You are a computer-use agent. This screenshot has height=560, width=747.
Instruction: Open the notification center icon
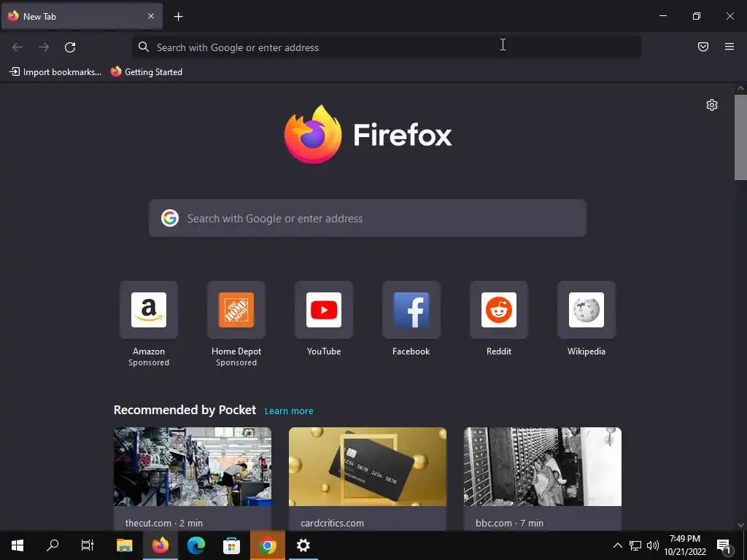tap(724, 545)
